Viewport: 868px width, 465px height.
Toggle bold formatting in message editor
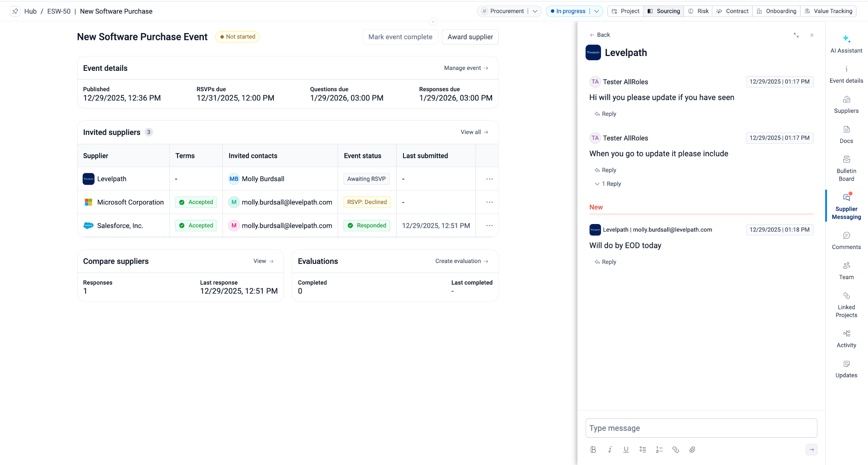(x=593, y=450)
